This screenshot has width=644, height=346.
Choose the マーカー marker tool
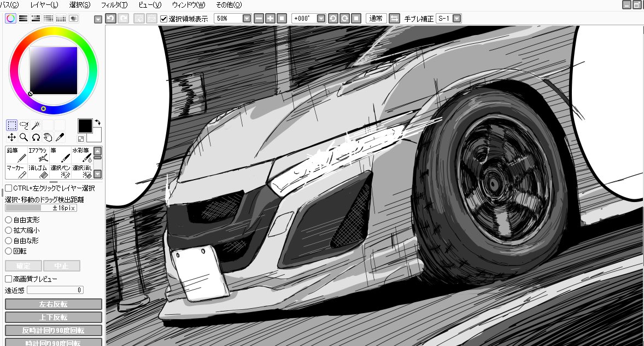click(16, 171)
